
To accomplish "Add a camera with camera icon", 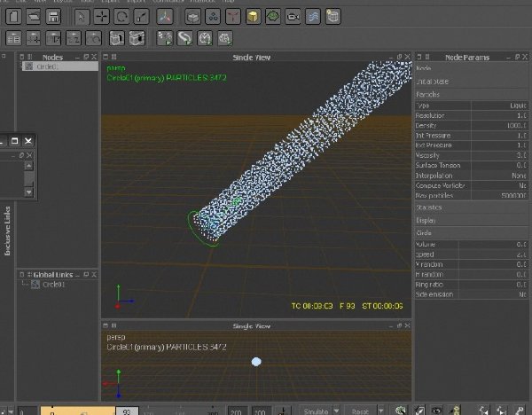I will point(293,16).
